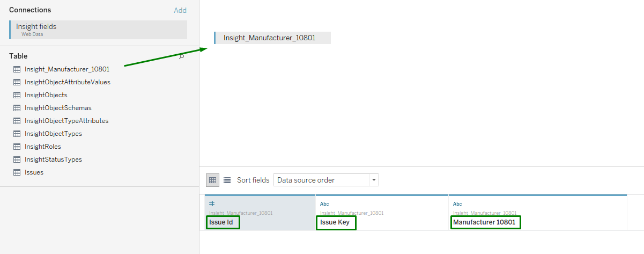Click the search icon in Table section
The height and width of the screenshot is (254, 644).
point(182,56)
